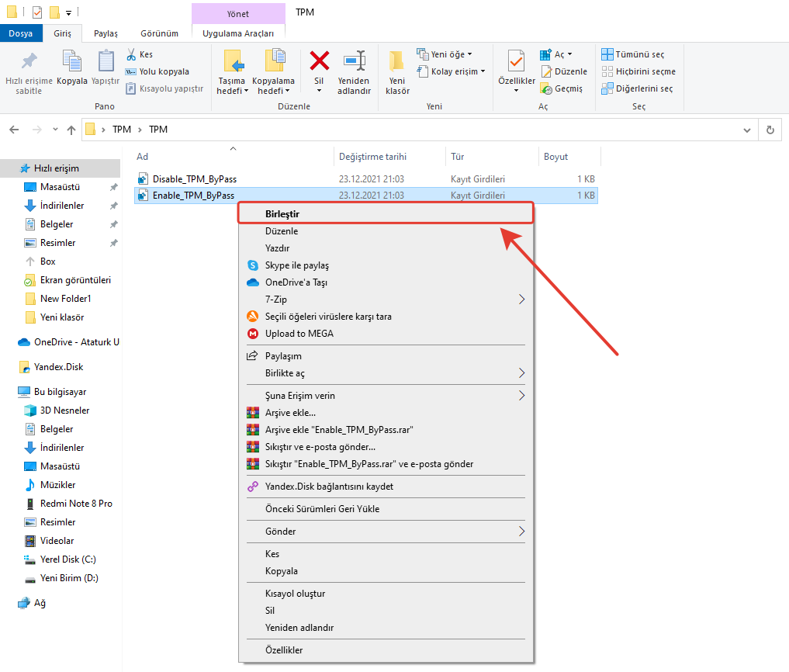Switch to the Görünüm ribbon tab
789x672 pixels.
pos(159,33)
